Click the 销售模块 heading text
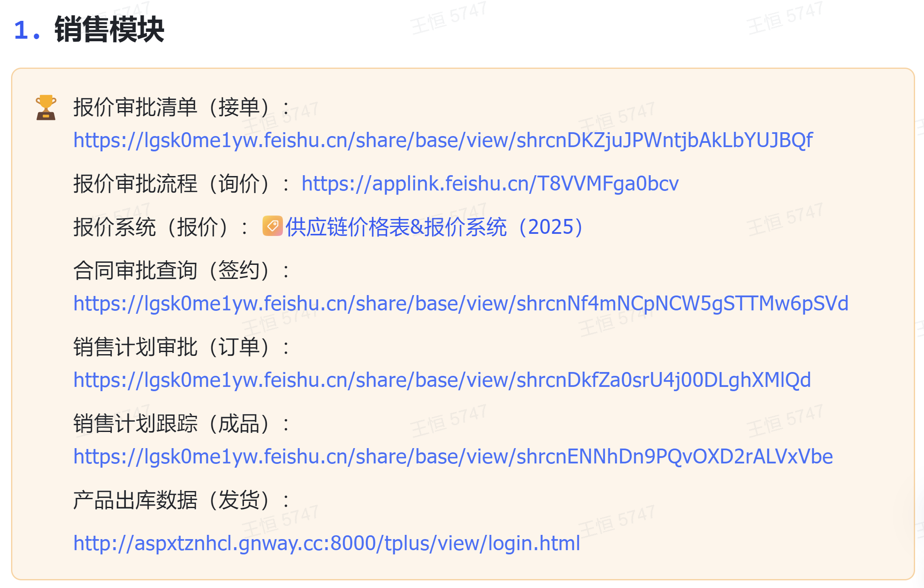The height and width of the screenshot is (588, 924). coord(109,30)
